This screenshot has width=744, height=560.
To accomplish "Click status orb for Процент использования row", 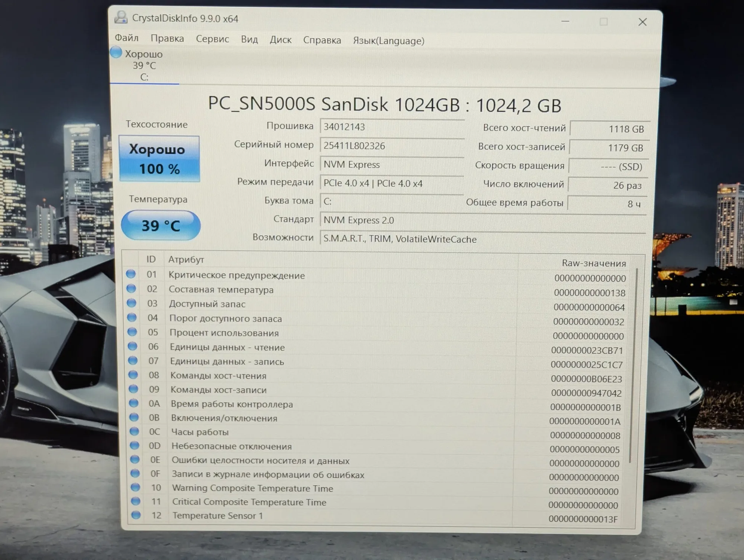I will [132, 331].
